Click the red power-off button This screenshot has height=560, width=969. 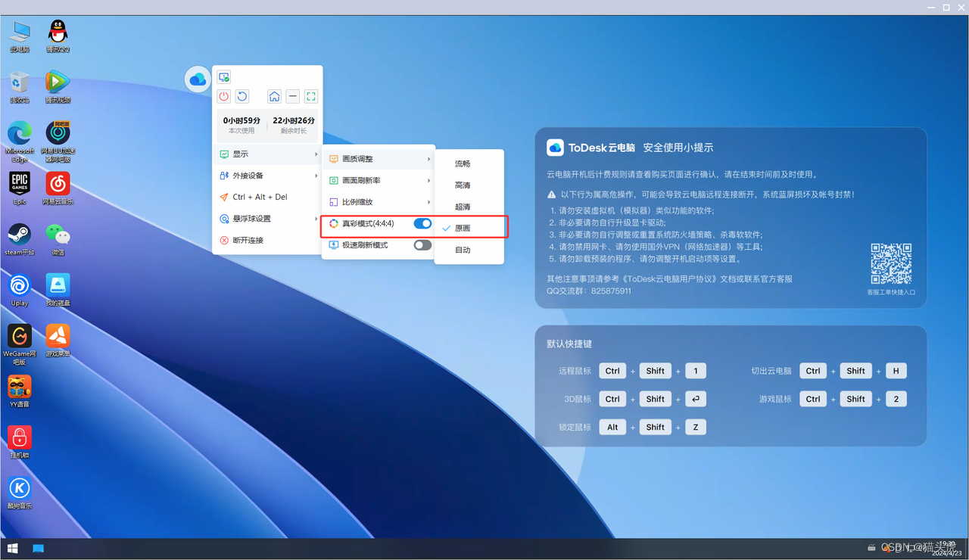click(224, 96)
